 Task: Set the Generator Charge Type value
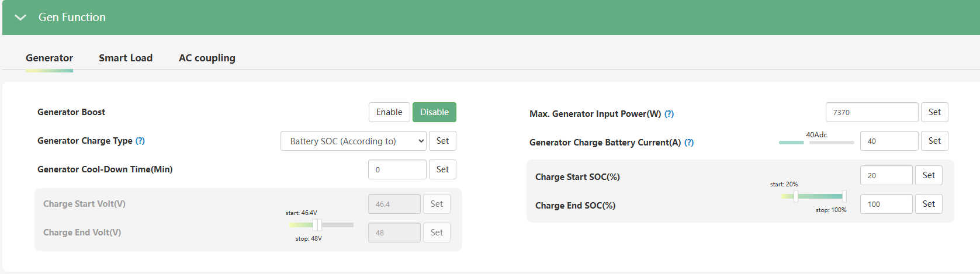pyautogui.click(x=442, y=141)
